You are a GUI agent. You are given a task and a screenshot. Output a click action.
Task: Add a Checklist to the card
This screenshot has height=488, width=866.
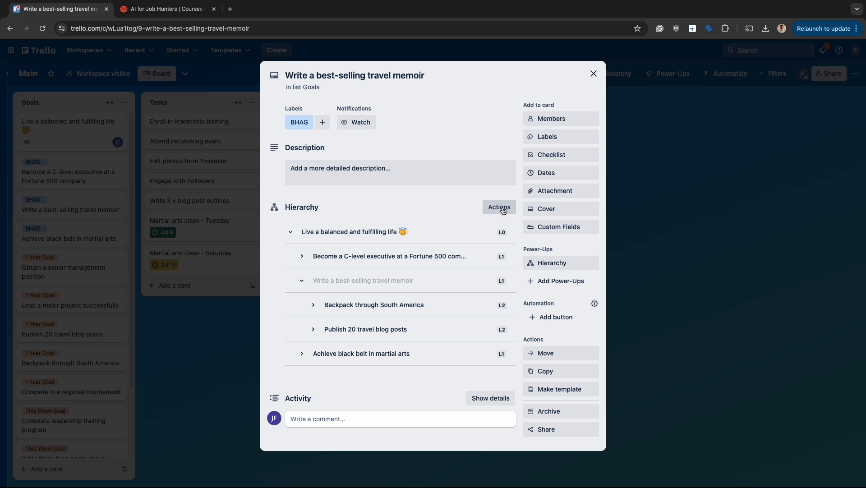coord(561,155)
